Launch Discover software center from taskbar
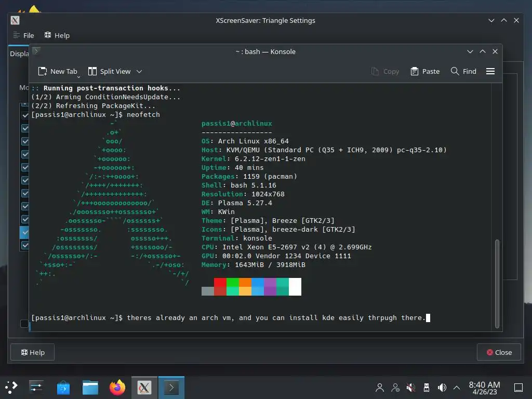The width and height of the screenshot is (532, 399). click(x=63, y=387)
